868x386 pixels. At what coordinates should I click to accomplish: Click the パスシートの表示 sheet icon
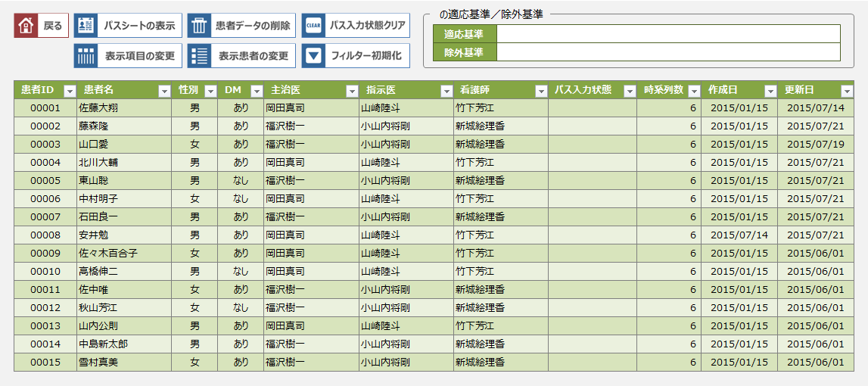(86, 26)
